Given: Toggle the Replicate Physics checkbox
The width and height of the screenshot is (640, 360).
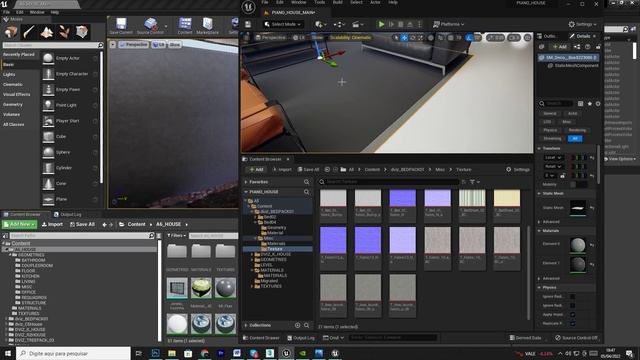Looking at the screenshot, I should coord(573,323).
